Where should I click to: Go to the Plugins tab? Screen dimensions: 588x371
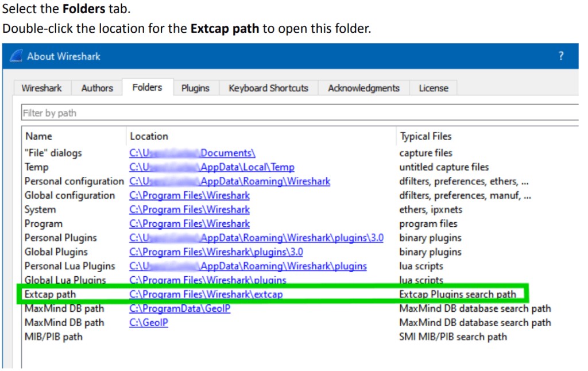pyautogui.click(x=195, y=88)
